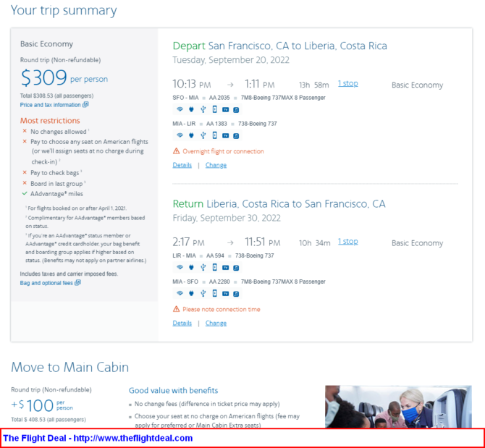Click the mobile device icon for LIR - MIA
Viewport: 485px width, 448px height.
point(214,267)
